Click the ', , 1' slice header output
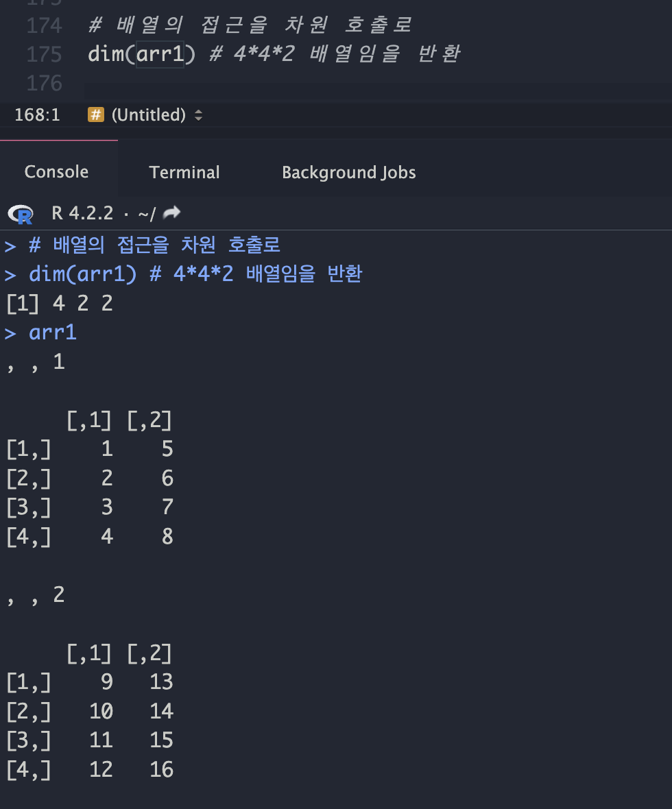The height and width of the screenshot is (809, 672). (x=36, y=362)
